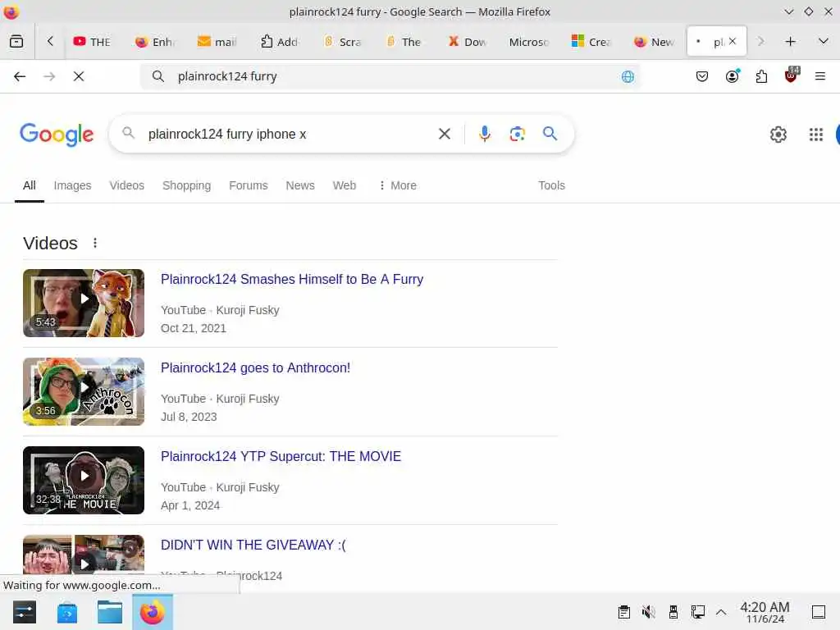Open the uBlock Origin extension icon
Image resolution: width=840 pixels, height=630 pixels.
[791, 75]
